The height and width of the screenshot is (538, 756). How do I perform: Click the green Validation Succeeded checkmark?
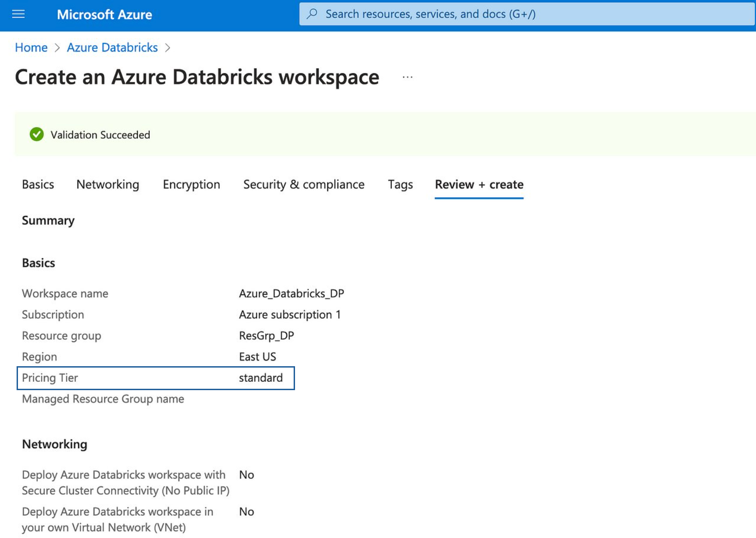[36, 134]
